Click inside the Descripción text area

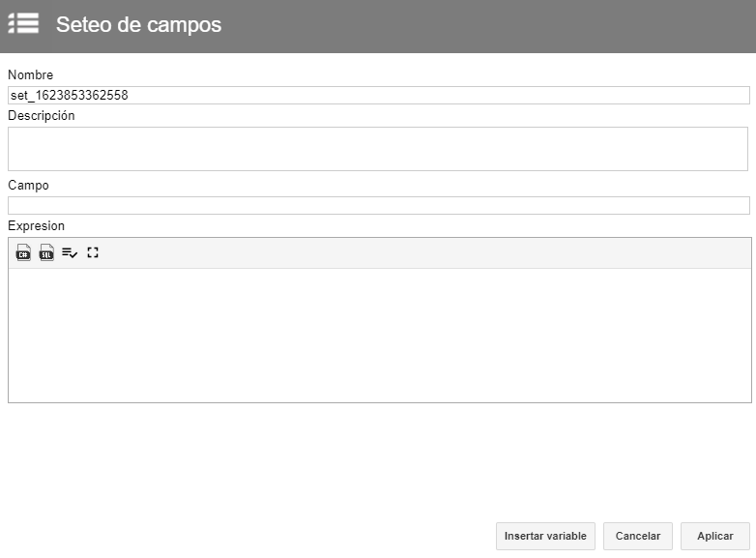[378, 149]
